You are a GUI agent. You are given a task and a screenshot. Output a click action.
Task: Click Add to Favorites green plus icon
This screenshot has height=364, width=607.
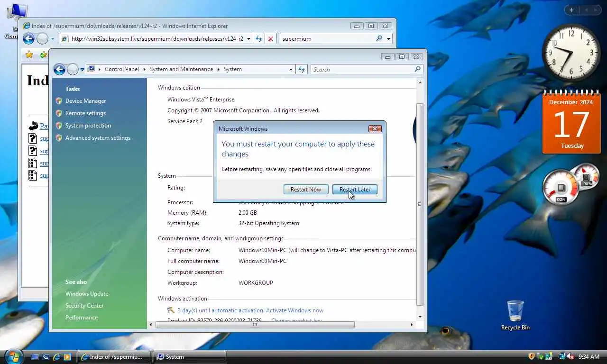43,55
